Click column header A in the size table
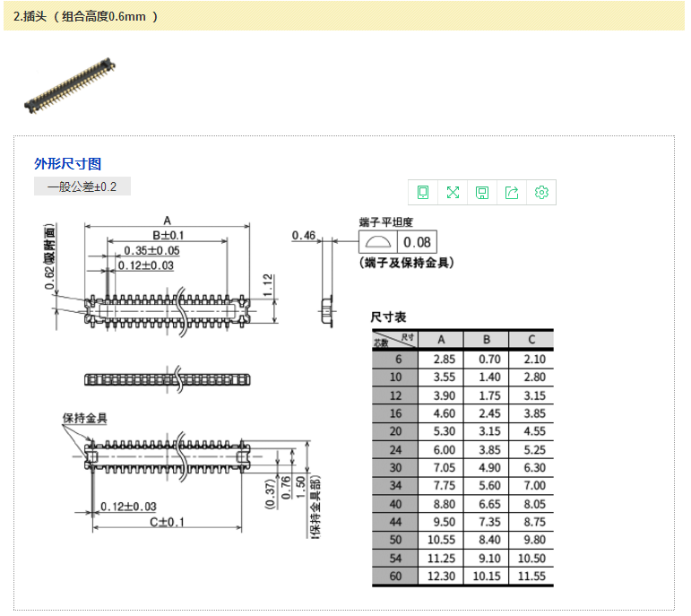 point(440,340)
